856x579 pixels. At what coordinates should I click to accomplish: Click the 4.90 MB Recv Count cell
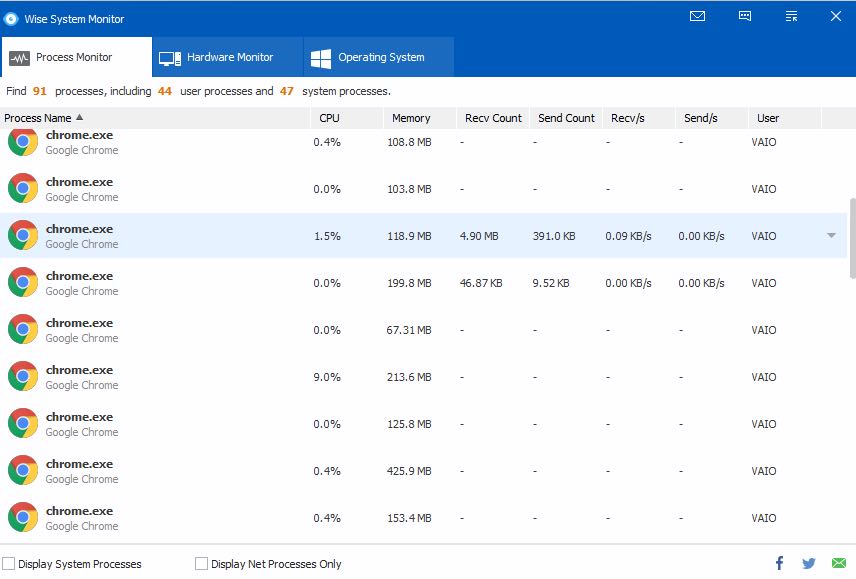click(x=479, y=236)
